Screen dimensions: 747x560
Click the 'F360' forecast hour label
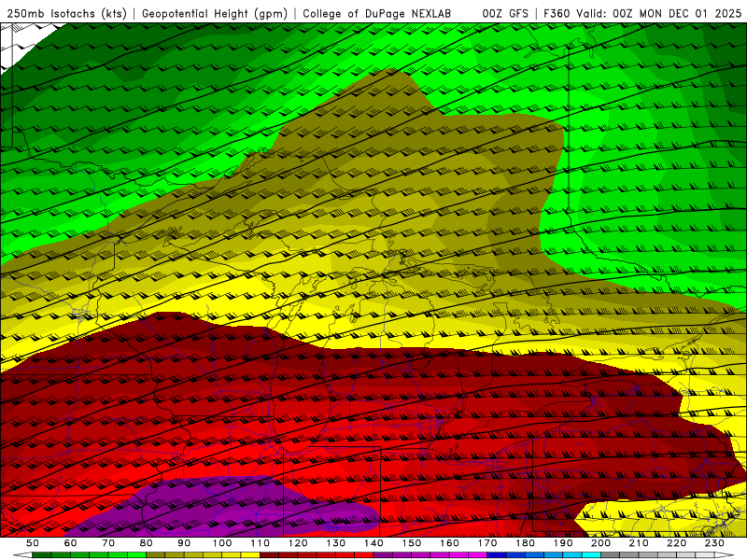[557, 14]
